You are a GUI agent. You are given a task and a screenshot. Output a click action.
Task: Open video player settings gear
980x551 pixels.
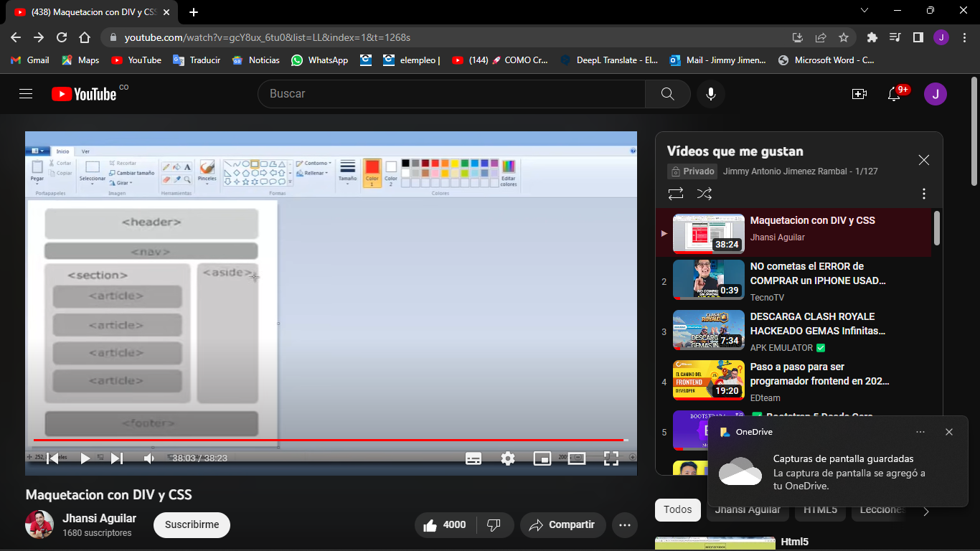(508, 458)
